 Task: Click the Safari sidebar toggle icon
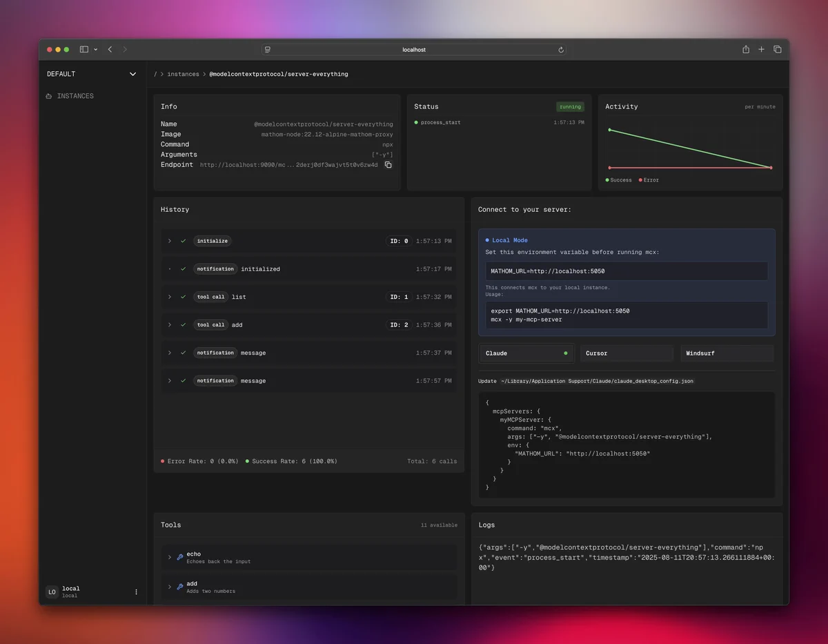pos(84,50)
